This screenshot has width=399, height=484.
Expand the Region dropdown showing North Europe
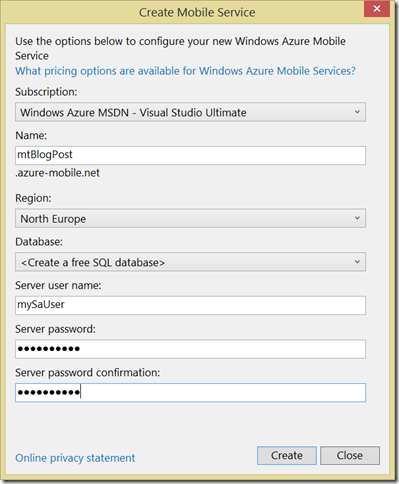pyautogui.click(x=190, y=218)
